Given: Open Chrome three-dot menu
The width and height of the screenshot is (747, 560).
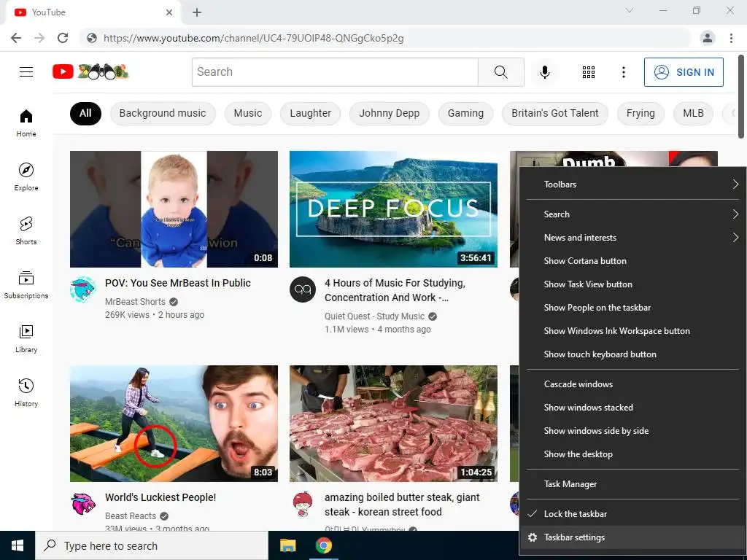Looking at the screenshot, I should coord(731,38).
